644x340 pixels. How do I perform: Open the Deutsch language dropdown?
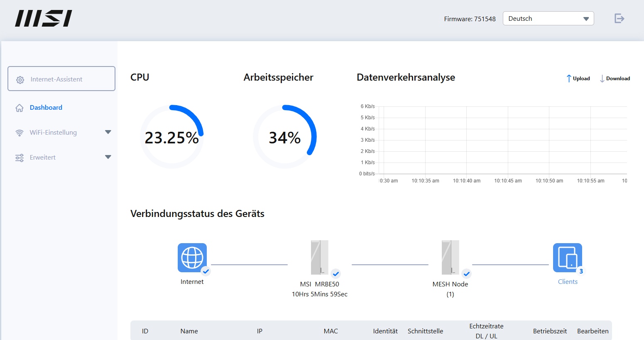(x=548, y=18)
